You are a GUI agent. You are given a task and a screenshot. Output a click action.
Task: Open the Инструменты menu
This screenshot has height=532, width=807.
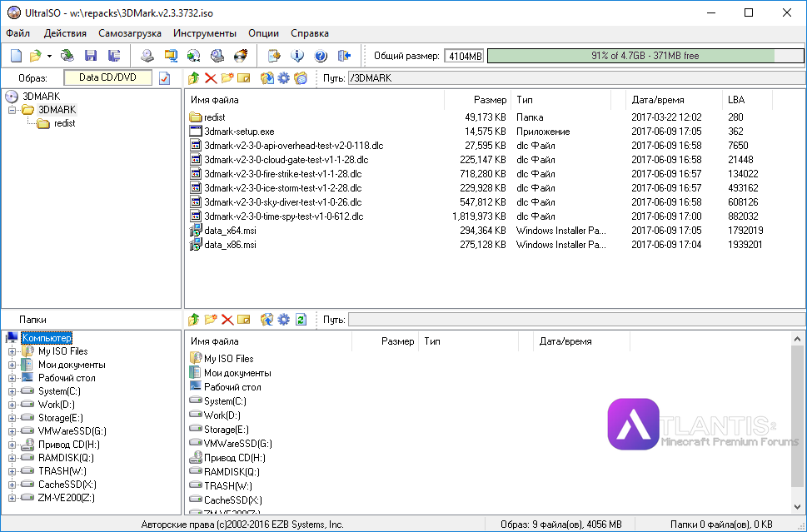pos(205,33)
